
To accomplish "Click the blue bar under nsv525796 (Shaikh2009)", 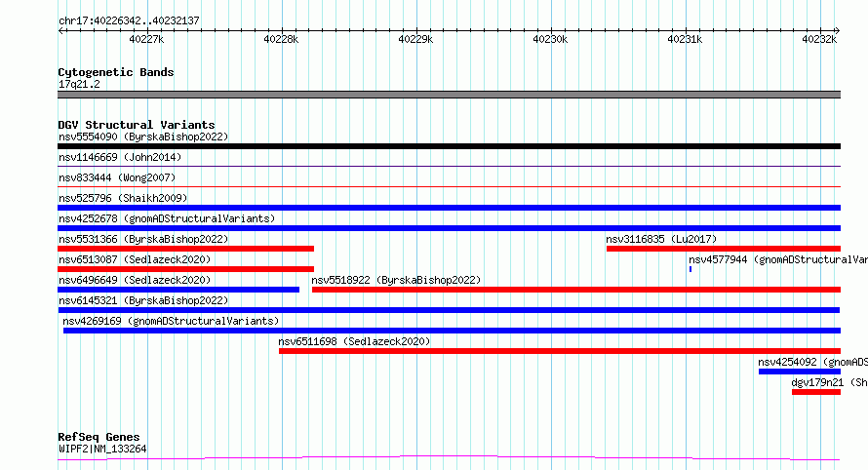I will (x=449, y=208).
